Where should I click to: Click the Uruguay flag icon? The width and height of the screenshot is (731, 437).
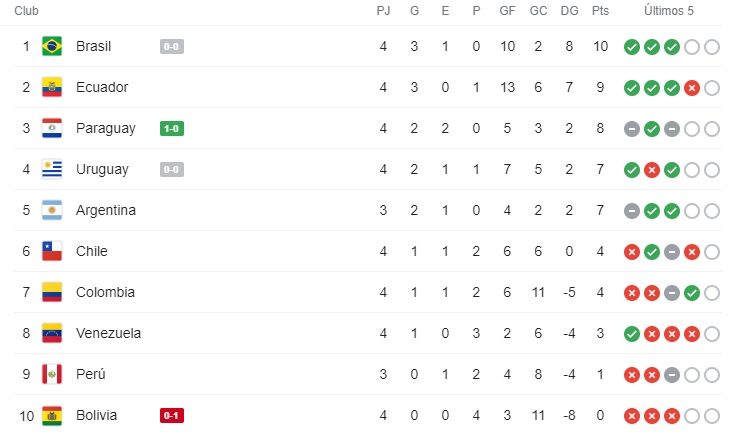click(52, 169)
